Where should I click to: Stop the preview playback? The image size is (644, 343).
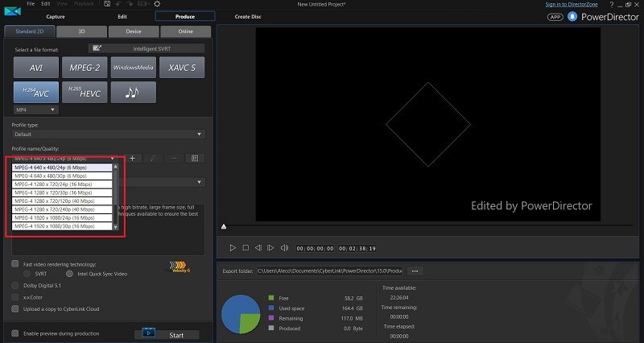(x=246, y=248)
